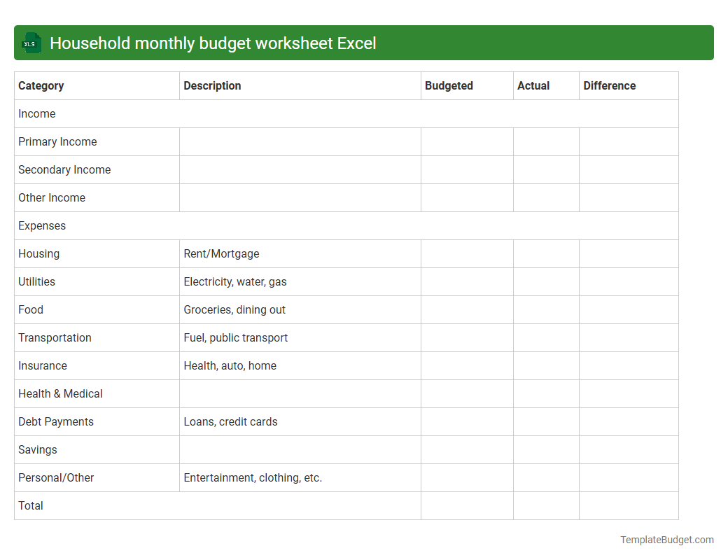728x560 pixels.
Task: Select the Primary Income cell
Action: [57, 141]
